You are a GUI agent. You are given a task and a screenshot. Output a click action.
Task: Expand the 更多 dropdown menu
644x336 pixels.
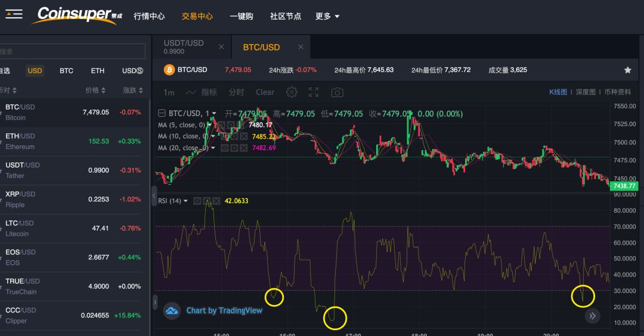pyautogui.click(x=327, y=17)
